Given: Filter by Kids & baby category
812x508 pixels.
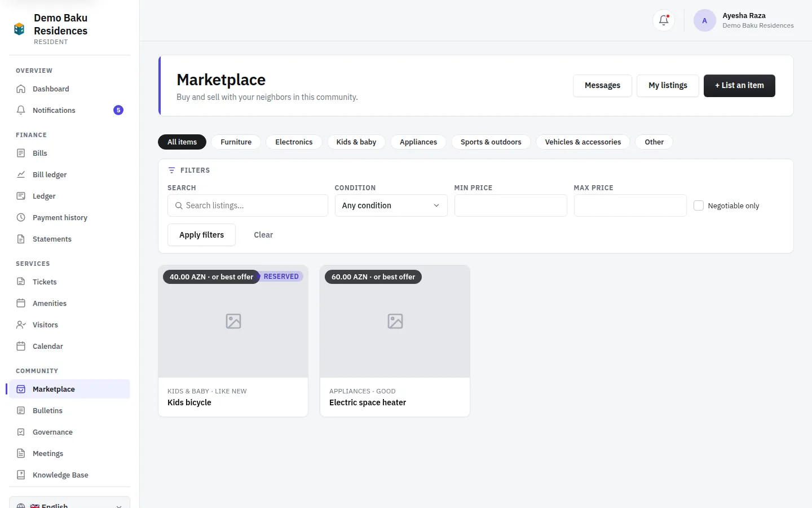Looking at the screenshot, I should tap(356, 142).
